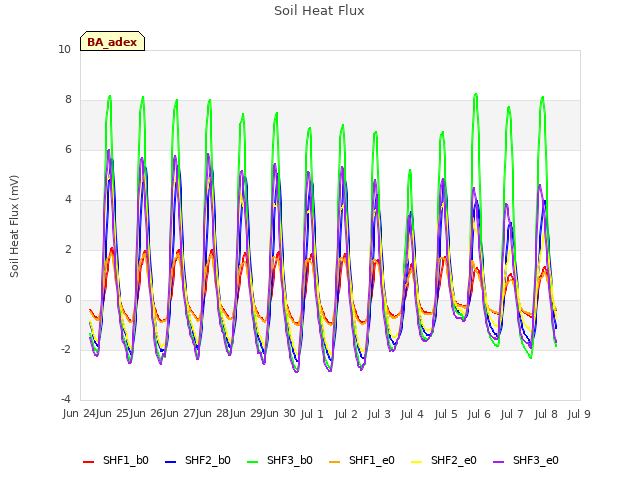Click the y-axis value 8 label

(68, 100)
